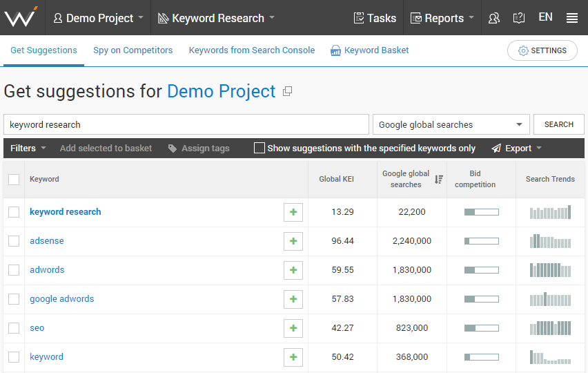Open the 'google adwords' keyword link

click(x=62, y=299)
